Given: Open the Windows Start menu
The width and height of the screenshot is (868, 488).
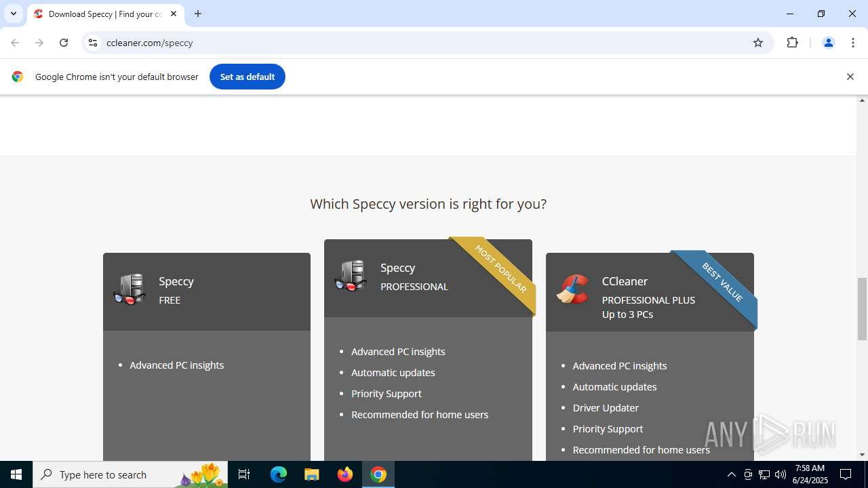Looking at the screenshot, I should (x=16, y=474).
